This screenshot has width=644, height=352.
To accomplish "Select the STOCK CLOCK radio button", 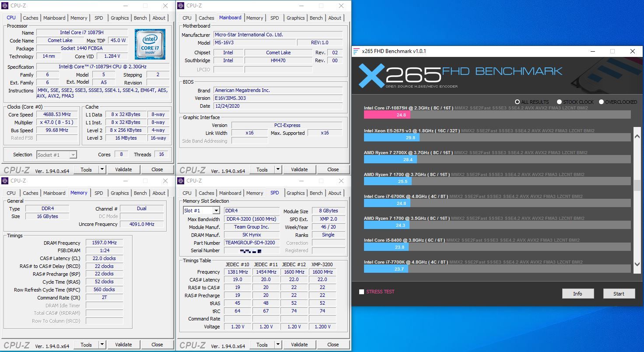I will 559,102.
